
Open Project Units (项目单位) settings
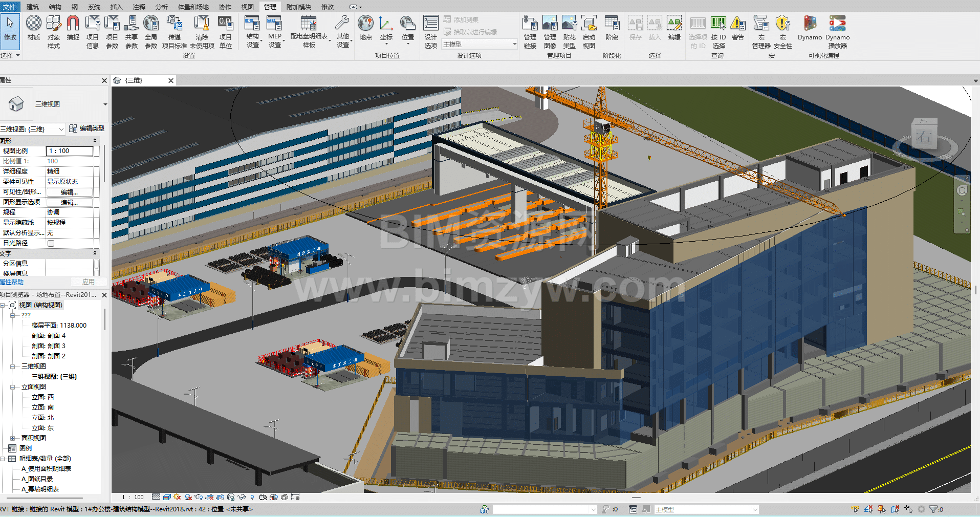click(x=225, y=32)
